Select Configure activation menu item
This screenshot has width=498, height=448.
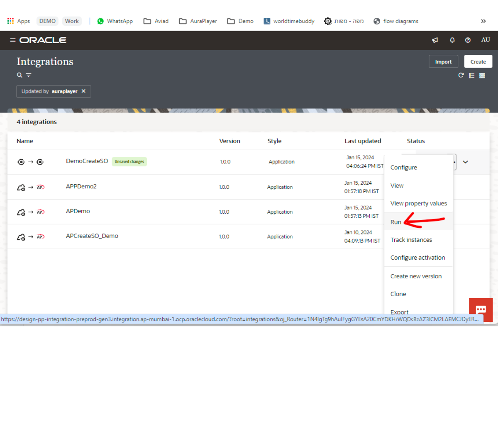pyautogui.click(x=419, y=258)
